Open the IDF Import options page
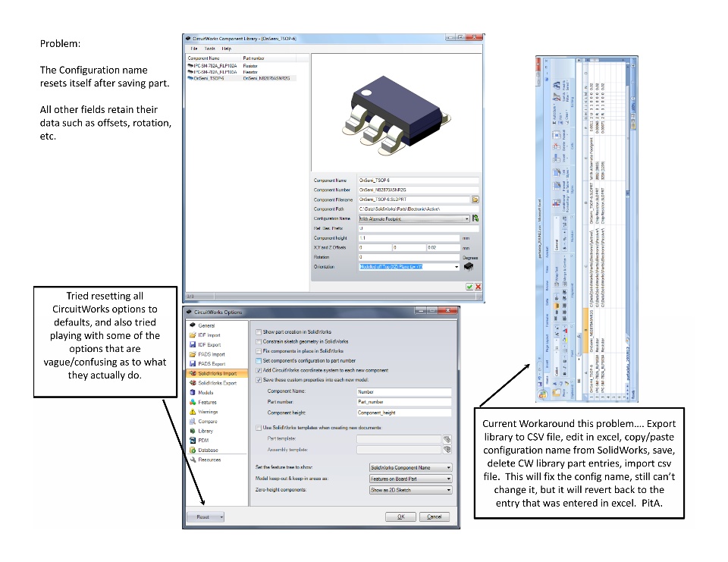The width and height of the screenshot is (728, 562). (x=209, y=335)
